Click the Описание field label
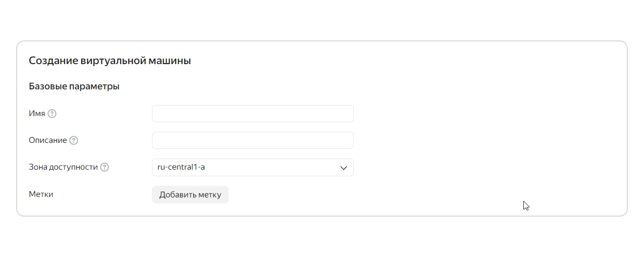 (48, 140)
